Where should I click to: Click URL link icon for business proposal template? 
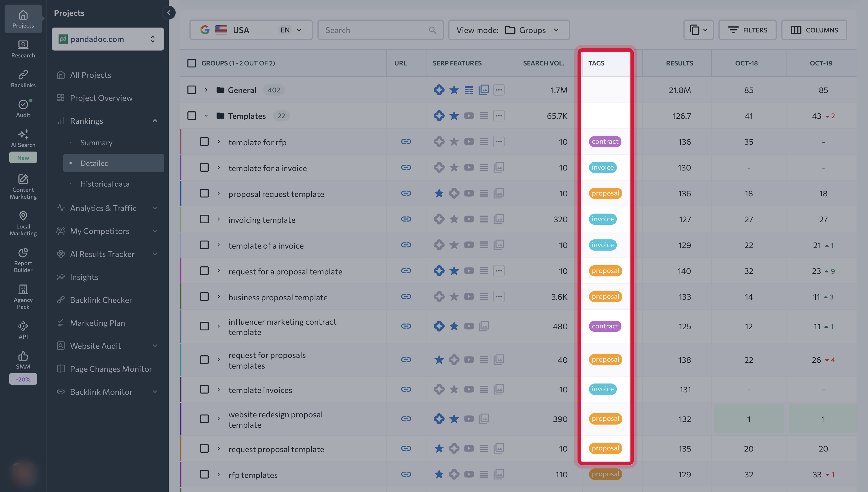(x=406, y=297)
